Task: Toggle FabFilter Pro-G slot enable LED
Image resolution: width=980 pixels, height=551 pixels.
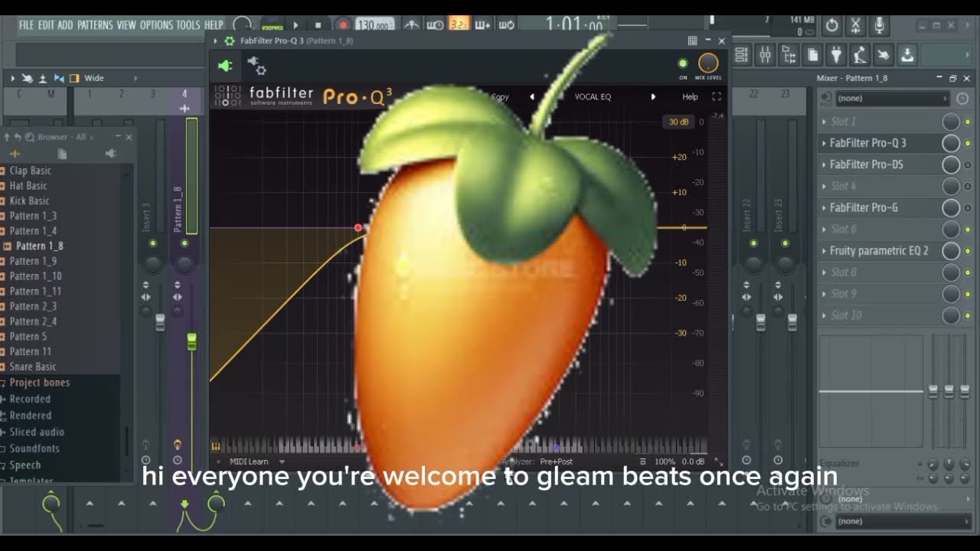Action: coord(968,208)
